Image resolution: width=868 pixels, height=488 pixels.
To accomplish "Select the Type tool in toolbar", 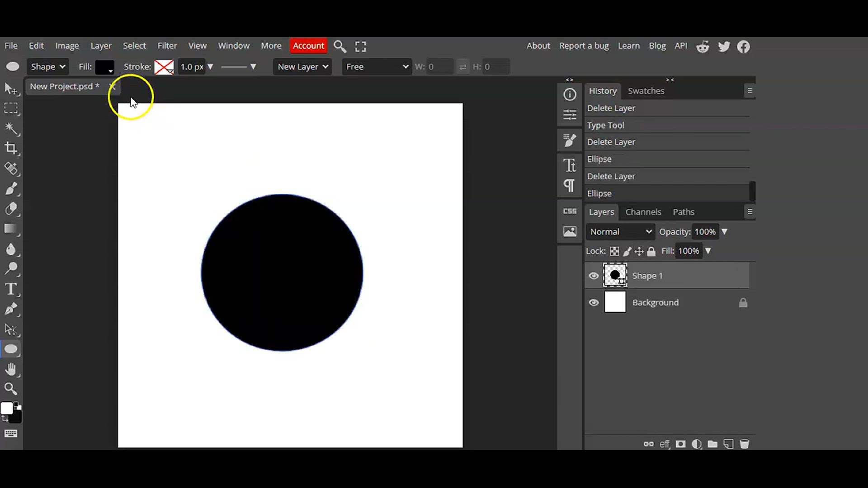I will (11, 289).
